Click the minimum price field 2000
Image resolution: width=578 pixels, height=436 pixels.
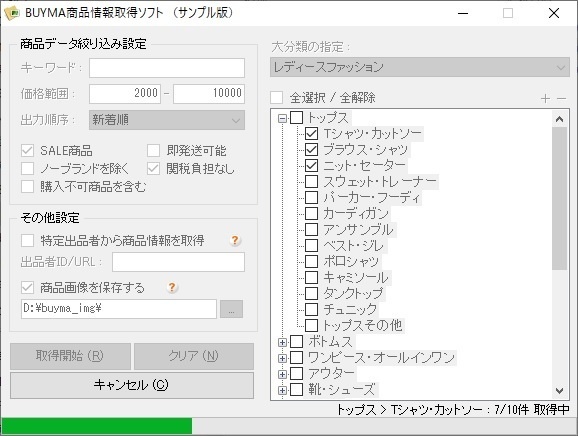pos(125,94)
